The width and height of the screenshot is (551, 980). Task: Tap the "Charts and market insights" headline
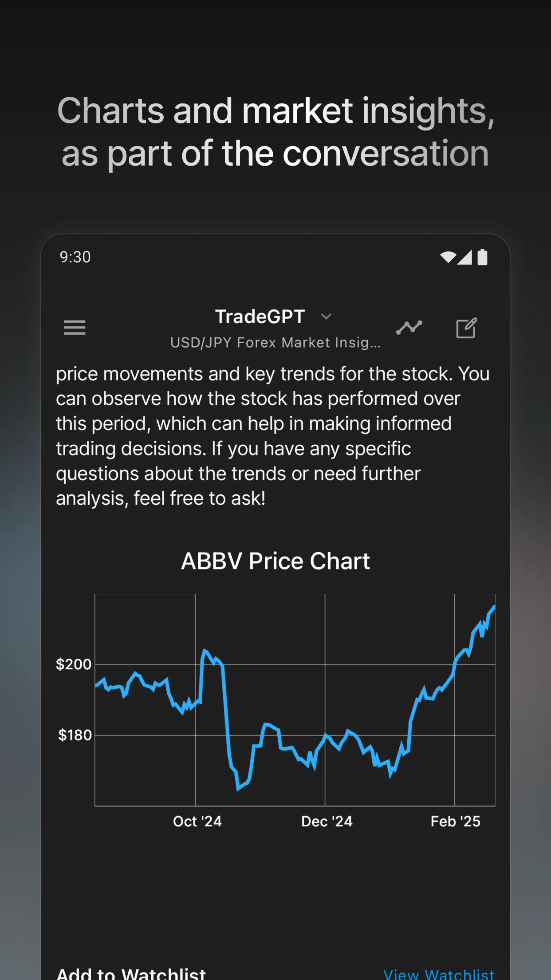(275, 132)
